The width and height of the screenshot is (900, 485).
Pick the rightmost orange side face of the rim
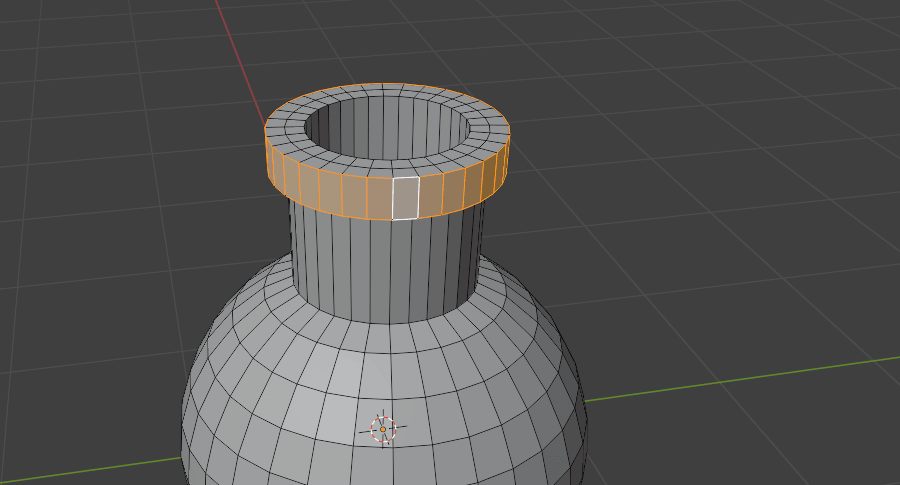(x=506, y=160)
